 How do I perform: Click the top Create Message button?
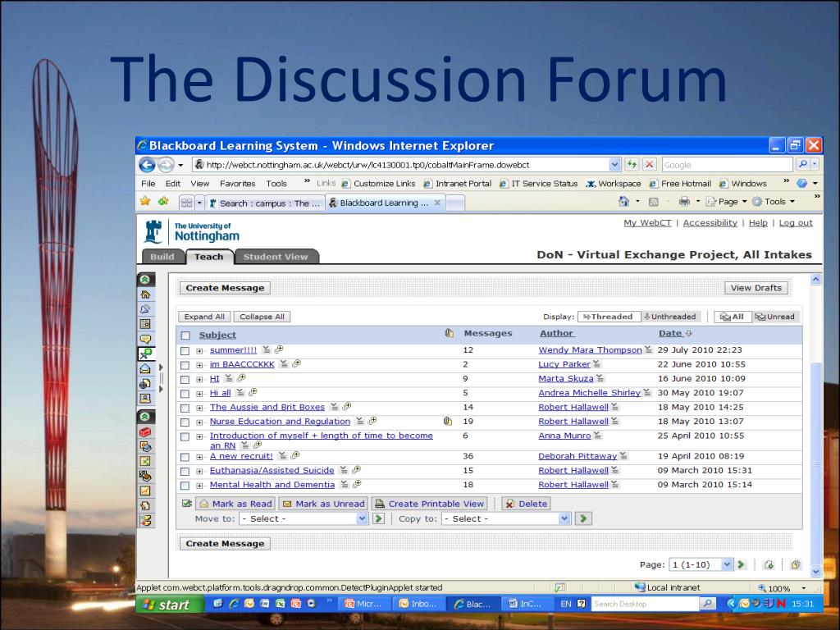(x=225, y=288)
